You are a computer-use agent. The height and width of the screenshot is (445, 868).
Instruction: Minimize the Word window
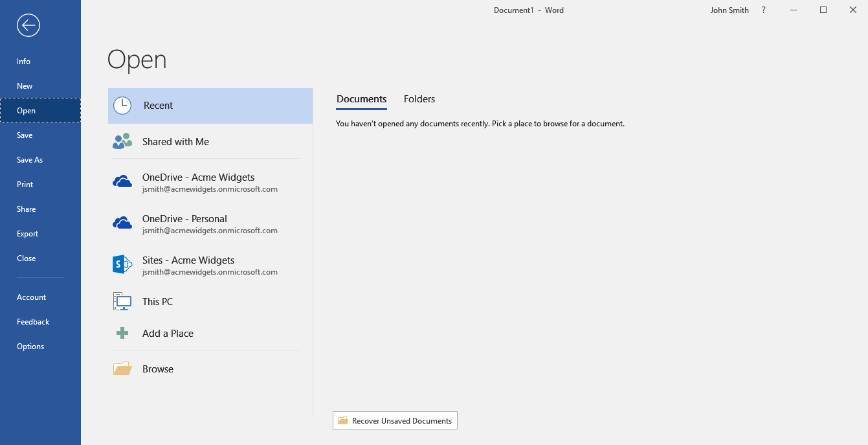[x=794, y=10]
